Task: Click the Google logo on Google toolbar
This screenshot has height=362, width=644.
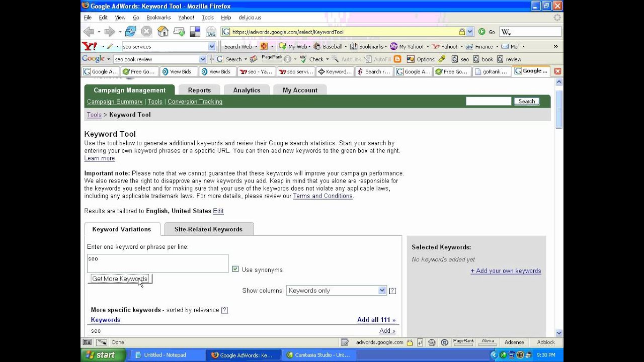Action: click(94, 59)
